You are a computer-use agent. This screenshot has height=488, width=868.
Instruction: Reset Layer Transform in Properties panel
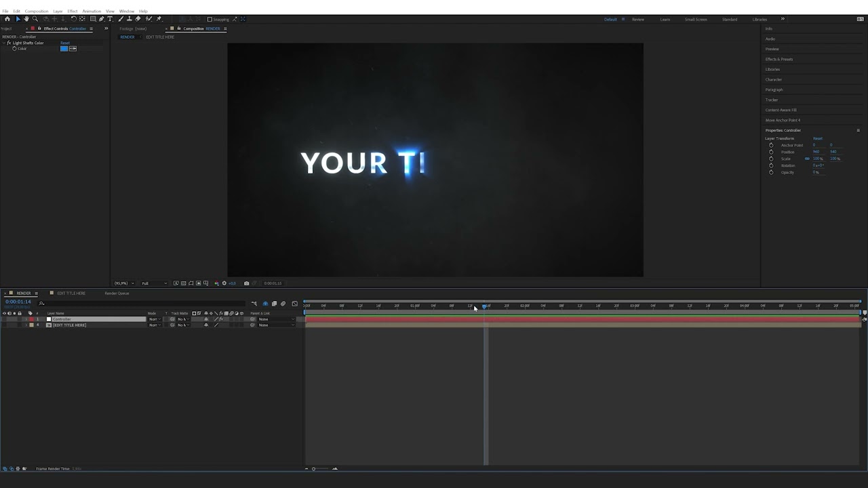818,138
